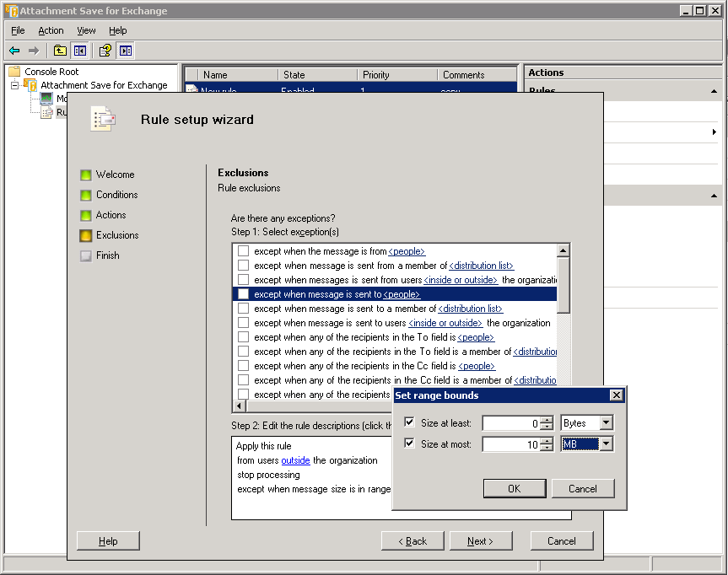Viewport: 728px width, 575px height.
Task: Toggle the Show/Hide Action Pane icon
Action: [126, 51]
